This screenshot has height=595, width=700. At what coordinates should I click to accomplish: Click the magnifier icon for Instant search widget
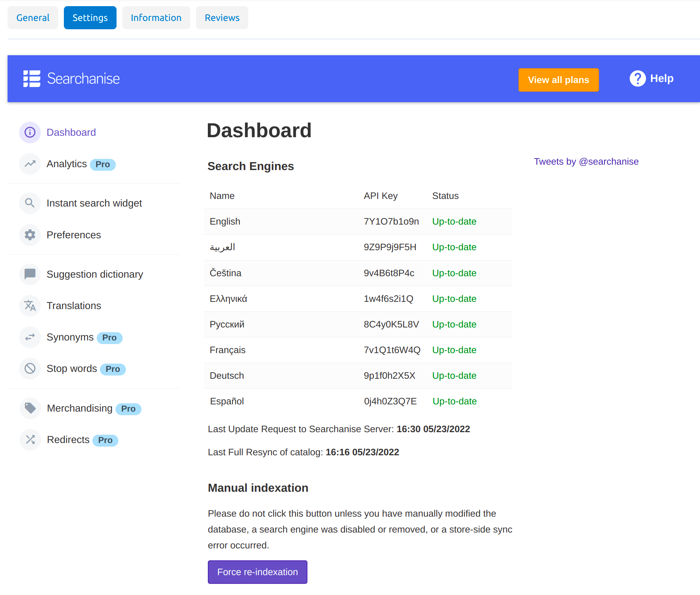click(30, 203)
